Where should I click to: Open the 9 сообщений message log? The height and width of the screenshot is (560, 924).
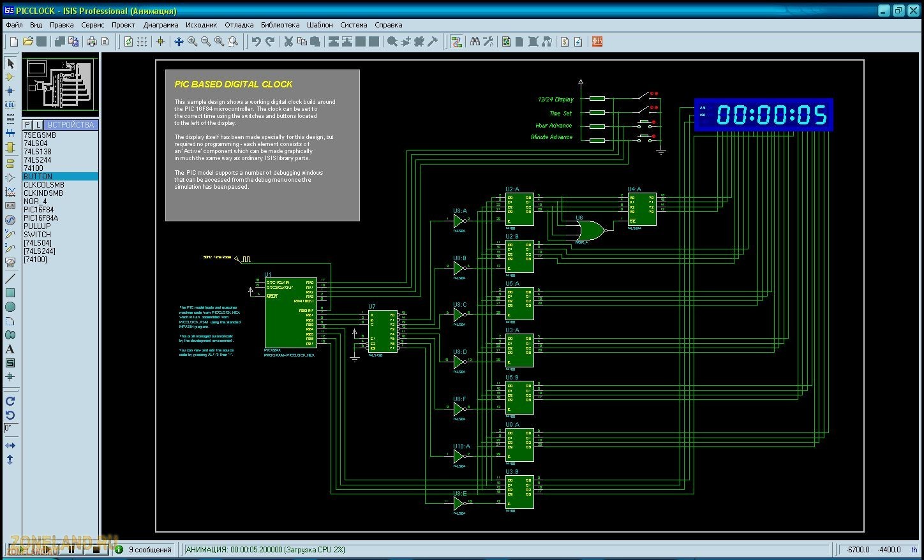point(145,550)
